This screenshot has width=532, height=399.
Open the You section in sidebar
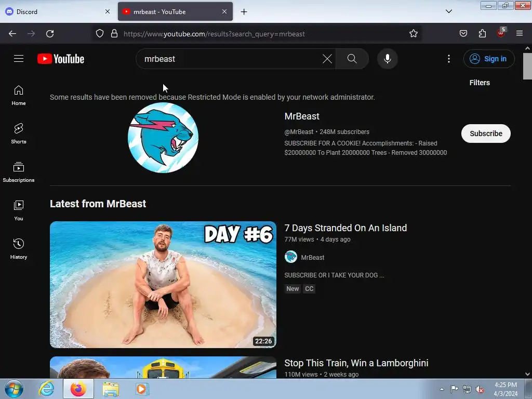[19, 211]
